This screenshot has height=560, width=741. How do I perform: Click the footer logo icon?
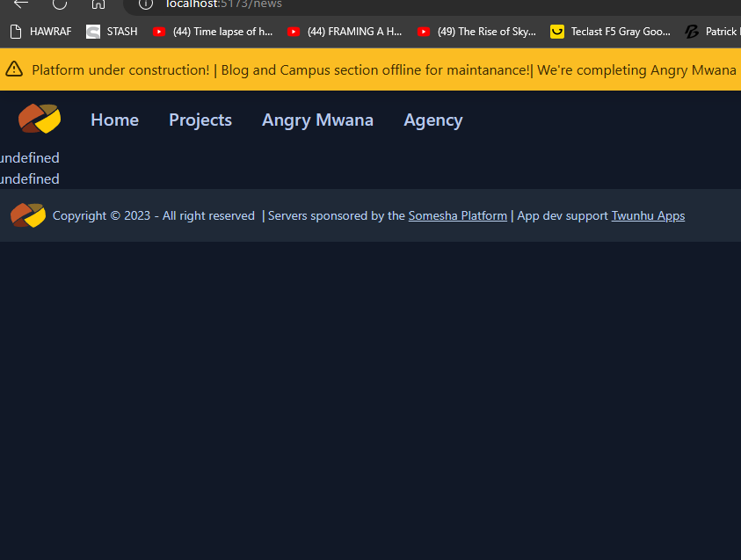click(28, 215)
